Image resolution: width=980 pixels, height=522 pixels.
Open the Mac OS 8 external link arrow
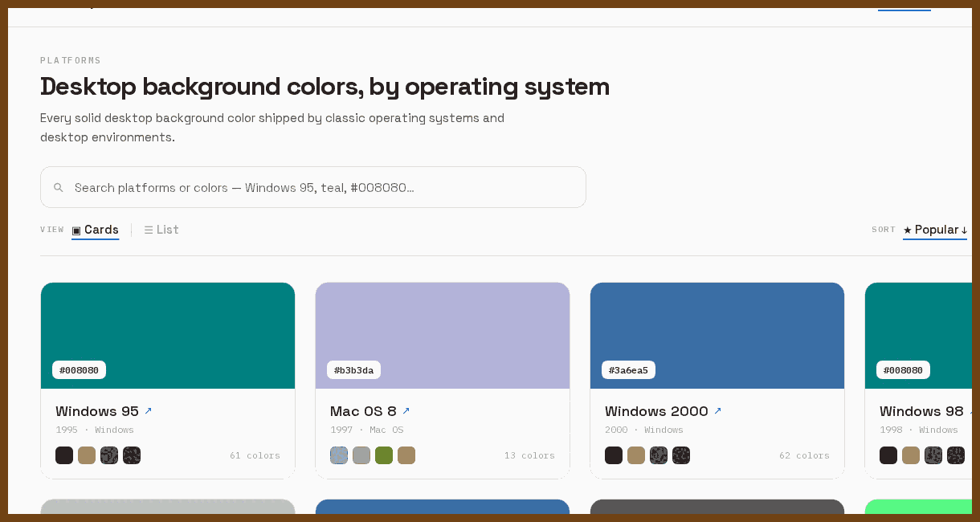point(406,411)
